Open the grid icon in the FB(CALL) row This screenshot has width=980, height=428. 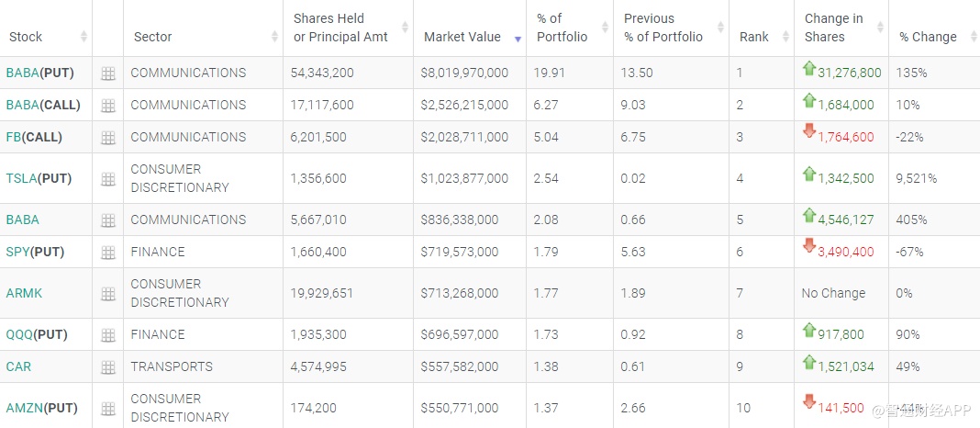[108, 138]
